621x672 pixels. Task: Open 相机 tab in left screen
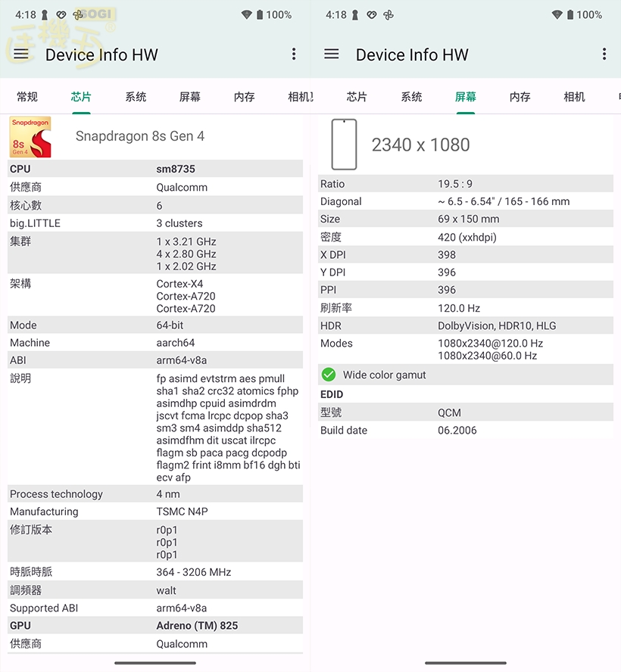pyautogui.click(x=299, y=97)
